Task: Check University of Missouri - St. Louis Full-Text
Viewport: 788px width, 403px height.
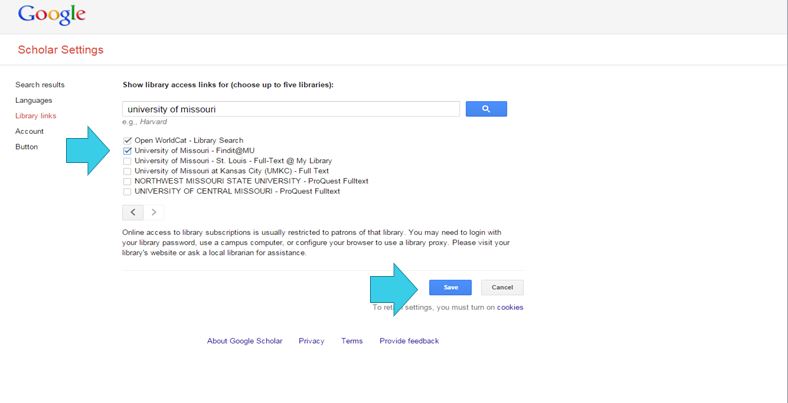Action: tap(127, 161)
